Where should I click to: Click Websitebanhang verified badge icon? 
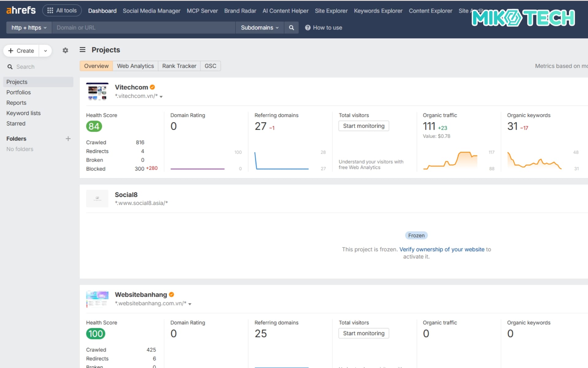pos(171,294)
